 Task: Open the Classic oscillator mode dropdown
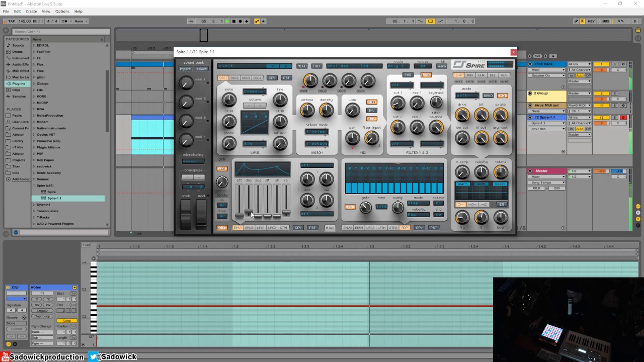point(255,92)
